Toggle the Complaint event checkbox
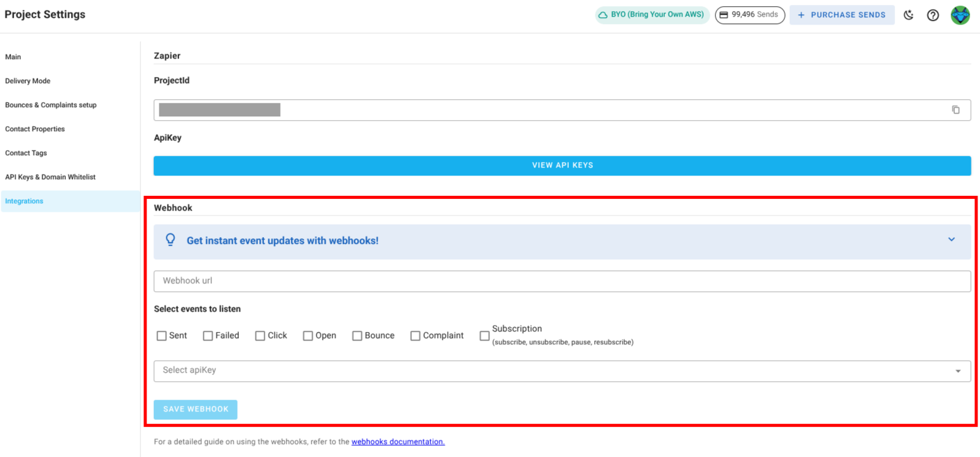 [415, 336]
